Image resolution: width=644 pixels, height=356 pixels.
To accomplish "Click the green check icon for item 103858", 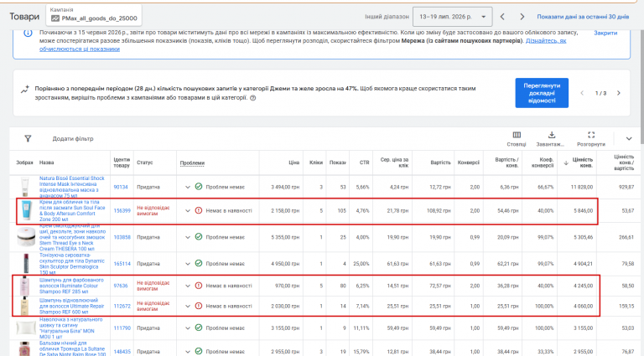I will 199,237.
